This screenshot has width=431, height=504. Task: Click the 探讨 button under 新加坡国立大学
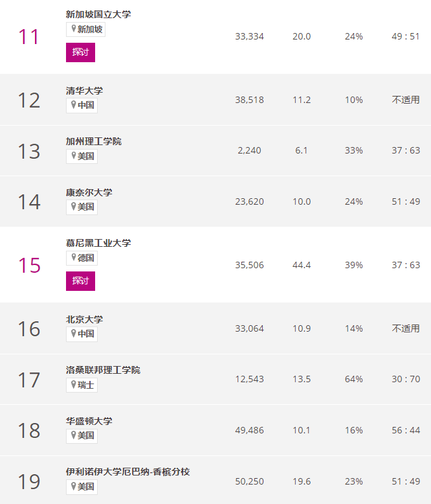click(x=80, y=52)
